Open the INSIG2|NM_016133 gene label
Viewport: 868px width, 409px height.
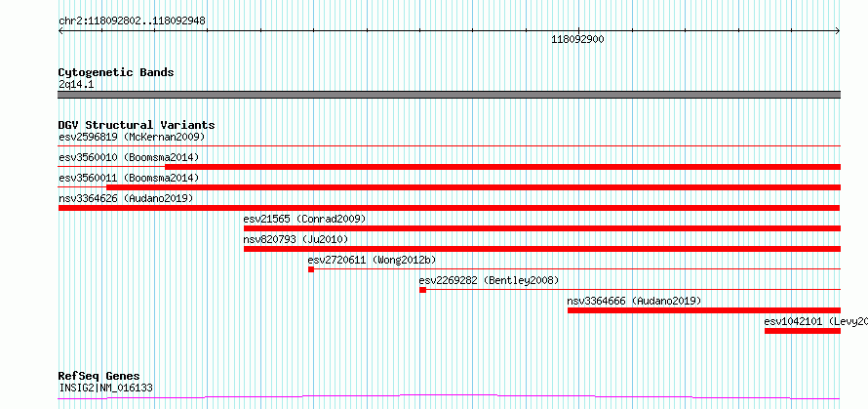click(x=105, y=388)
